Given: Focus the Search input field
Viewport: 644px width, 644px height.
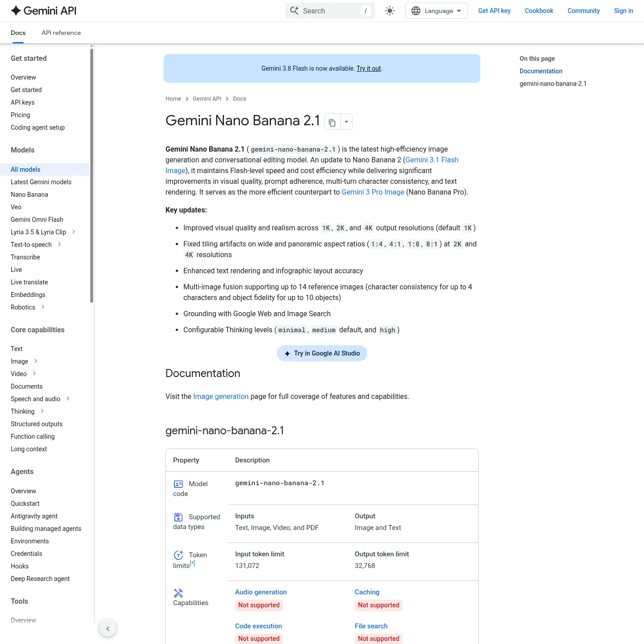Looking at the screenshot, I should pos(330,11).
